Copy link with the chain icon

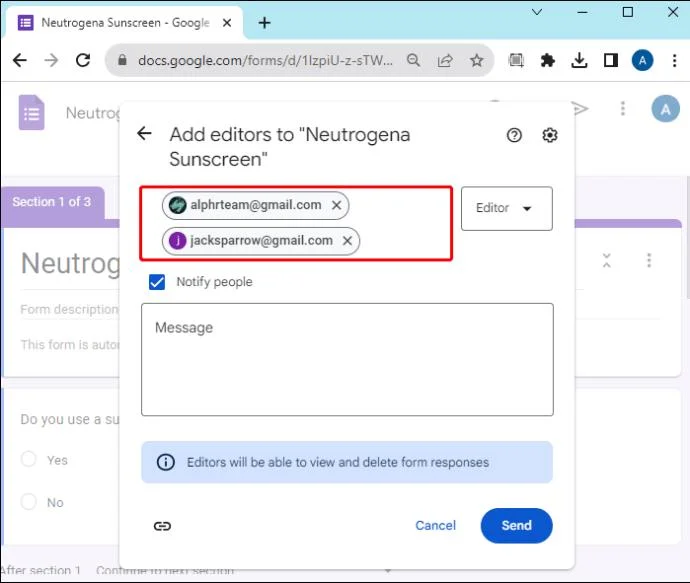tap(162, 526)
